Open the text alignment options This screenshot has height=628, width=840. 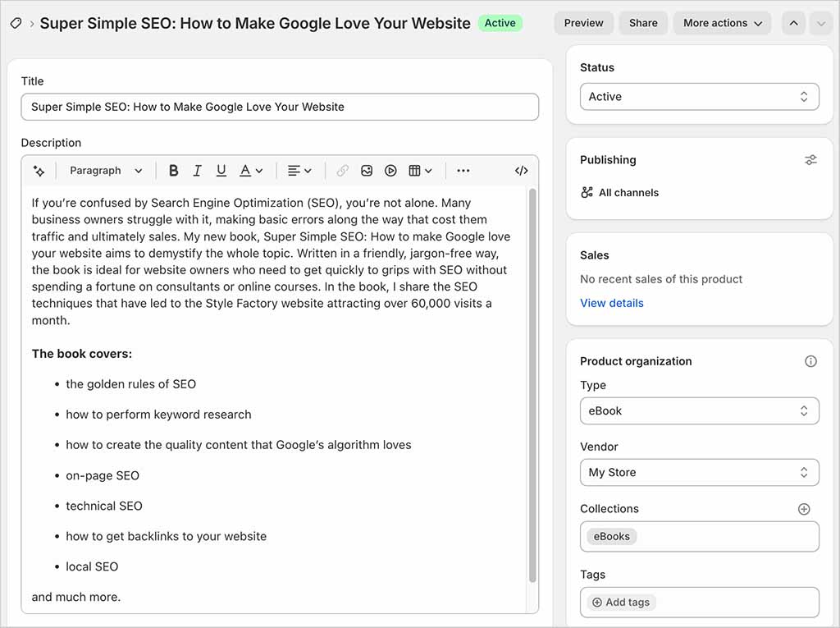pyautogui.click(x=299, y=171)
